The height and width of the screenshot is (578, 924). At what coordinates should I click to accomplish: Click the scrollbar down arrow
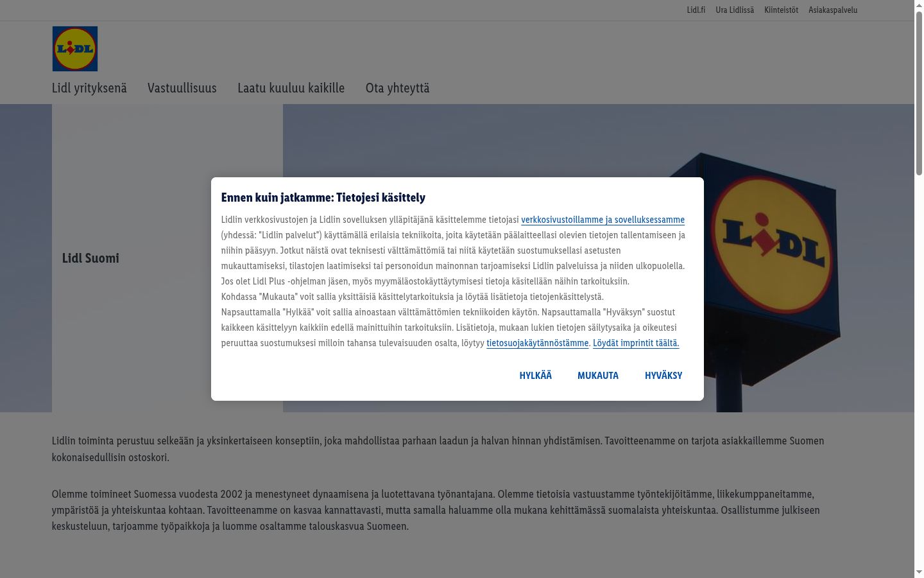click(919, 573)
